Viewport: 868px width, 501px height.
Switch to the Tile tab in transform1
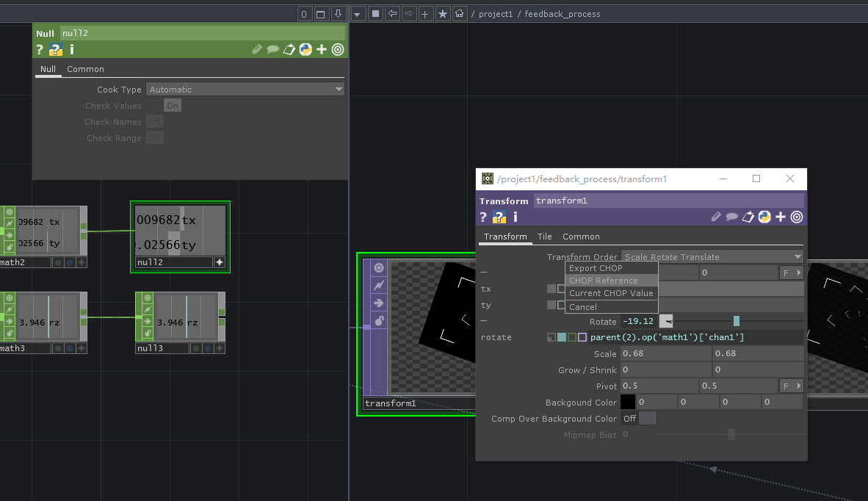tap(544, 237)
